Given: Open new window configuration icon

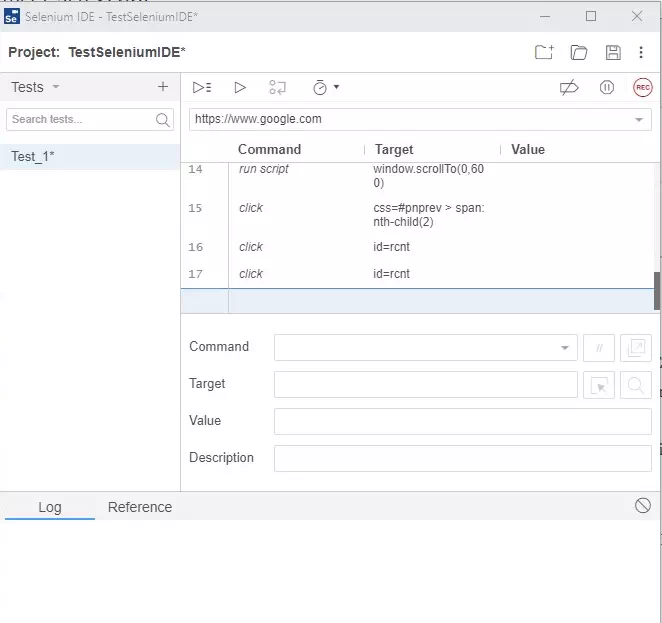Looking at the screenshot, I should click(635, 348).
